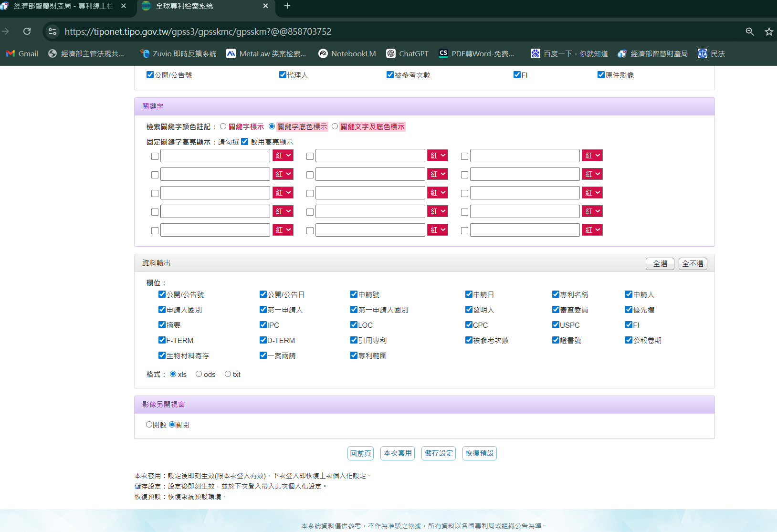Viewport: 777px width, 532px height.
Task: Open the NotebookLM bookmark
Action: tap(347, 53)
